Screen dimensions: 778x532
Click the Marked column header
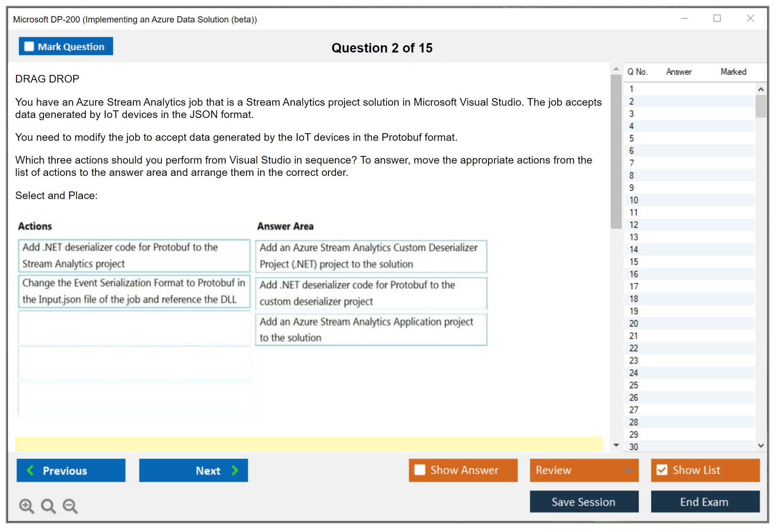pos(733,72)
